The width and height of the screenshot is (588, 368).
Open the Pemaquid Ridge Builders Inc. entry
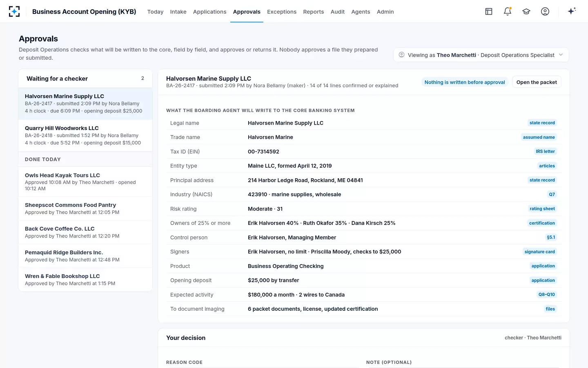pyautogui.click(x=85, y=256)
